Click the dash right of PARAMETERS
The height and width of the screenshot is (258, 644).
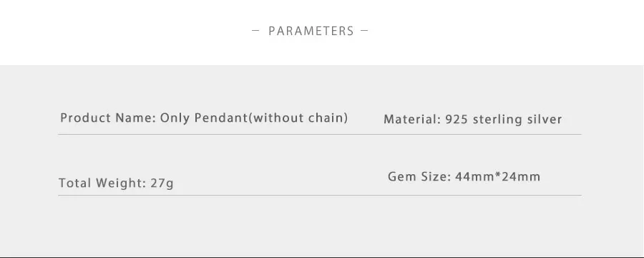point(364,30)
